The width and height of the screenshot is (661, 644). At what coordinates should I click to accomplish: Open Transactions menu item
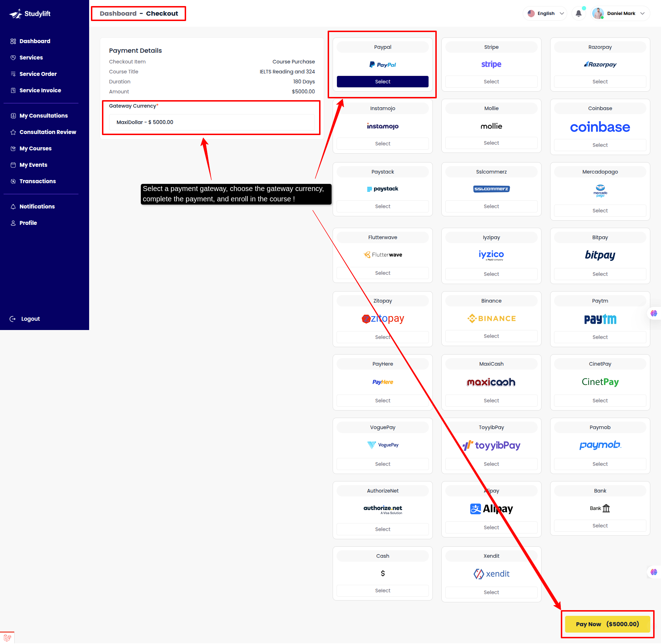[x=38, y=181]
